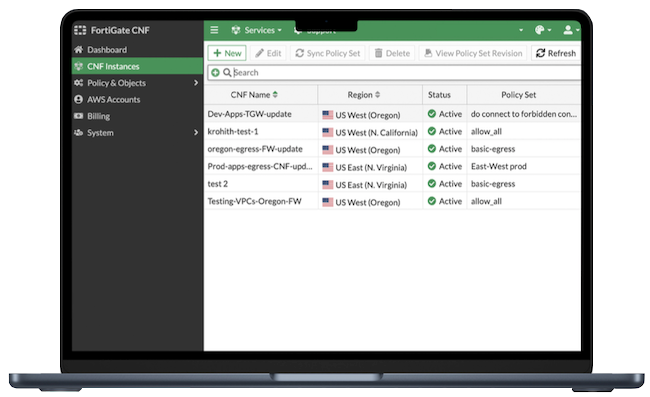
Task: Click the CNF Instances sidebar icon
Action: pos(78,66)
